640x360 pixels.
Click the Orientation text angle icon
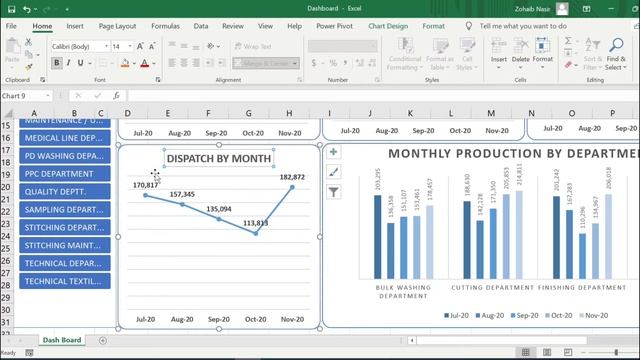(x=211, y=46)
